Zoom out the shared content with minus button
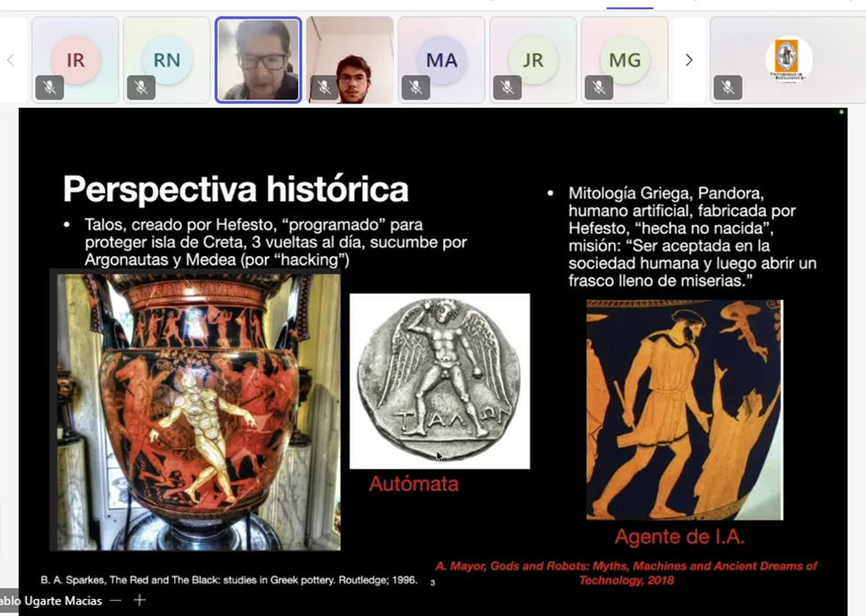866x616 pixels. coord(115,601)
